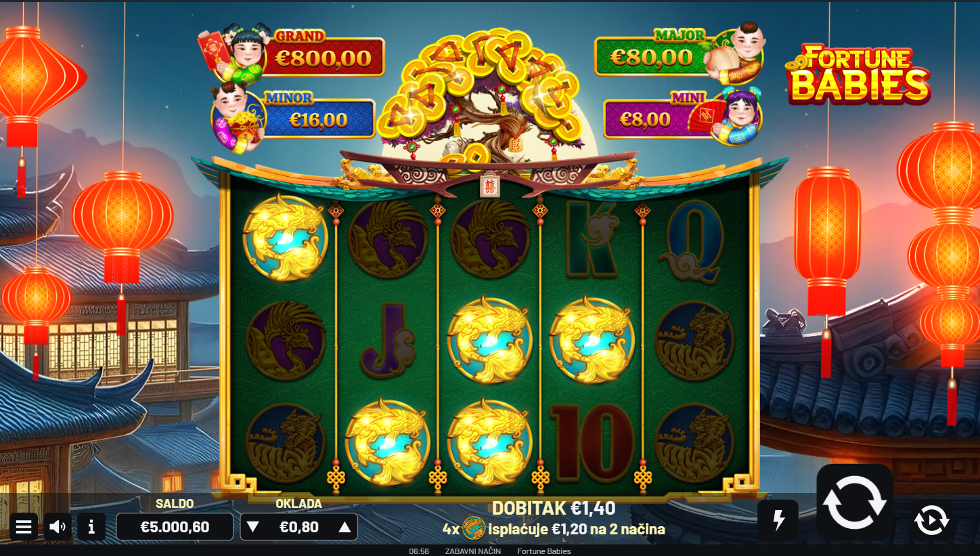This screenshot has height=556, width=980.
Task: Open autoplay spin options
Action: click(931, 520)
